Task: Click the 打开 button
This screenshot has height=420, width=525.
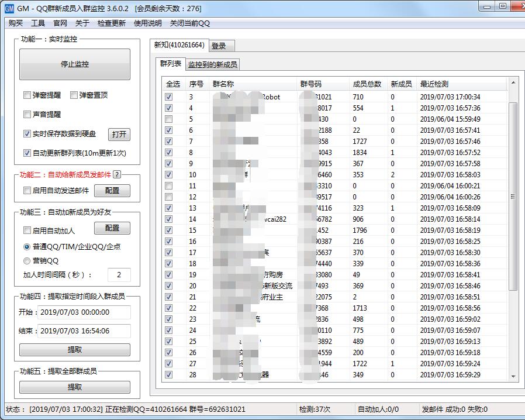Action: point(119,135)
